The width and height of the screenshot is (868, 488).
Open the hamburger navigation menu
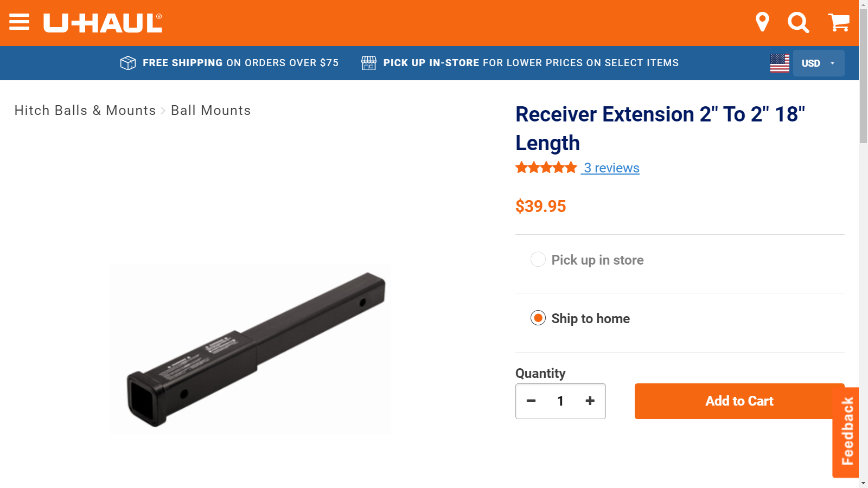coord(20,23)
